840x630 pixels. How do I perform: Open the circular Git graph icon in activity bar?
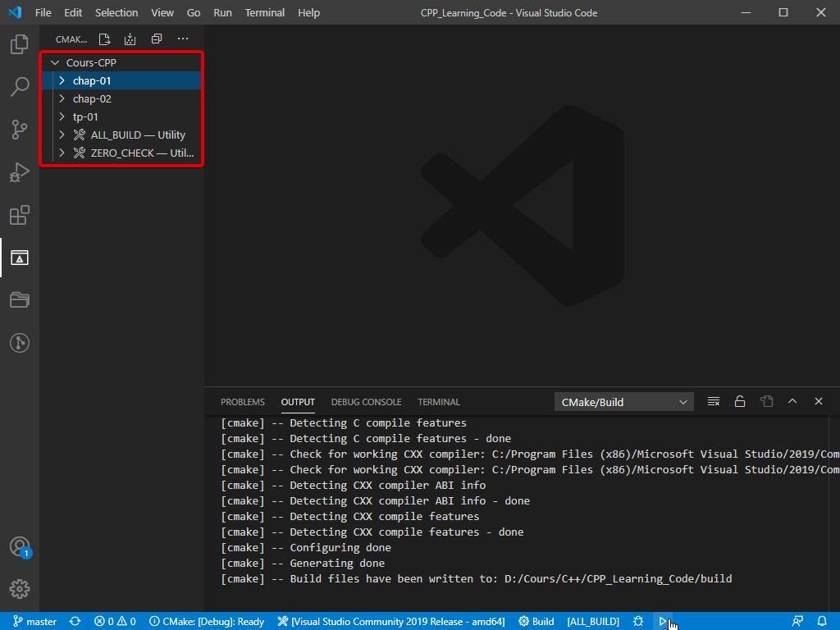click(20, 343)
